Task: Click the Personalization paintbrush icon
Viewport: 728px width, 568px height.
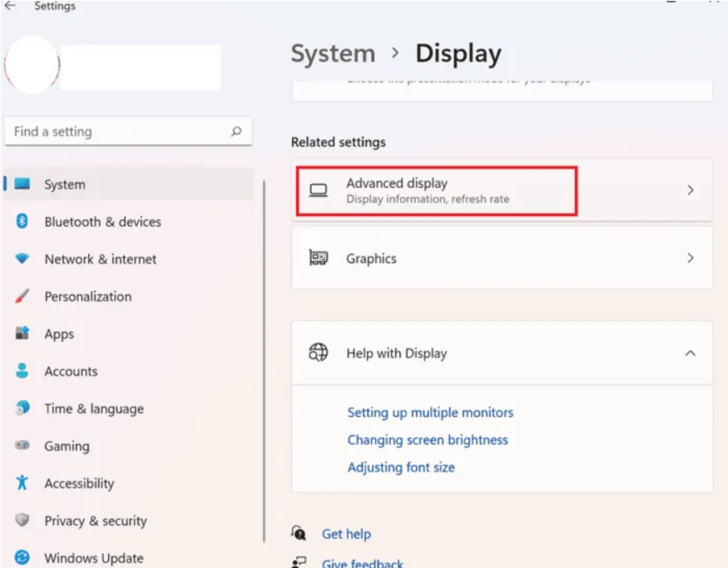Action: click(x=22, y=297)
